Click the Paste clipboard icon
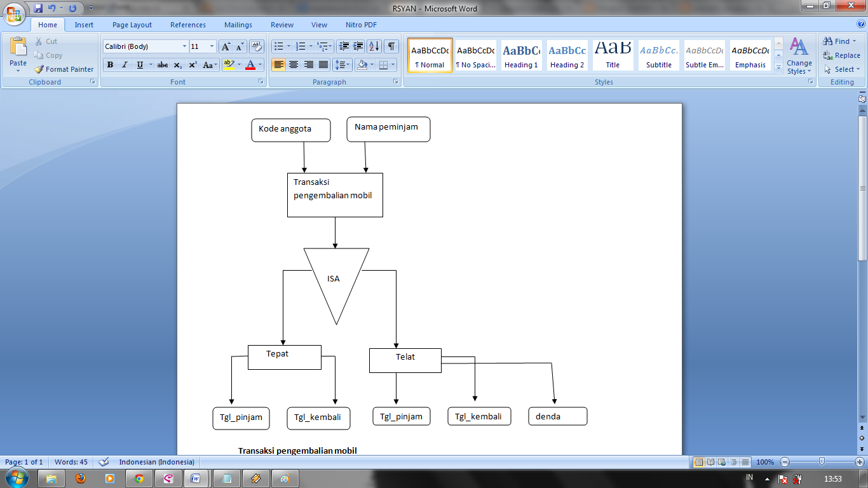Image resolution: width=868 pixels, height=488 pixels. pyautogui.click(x=18, y=46)
